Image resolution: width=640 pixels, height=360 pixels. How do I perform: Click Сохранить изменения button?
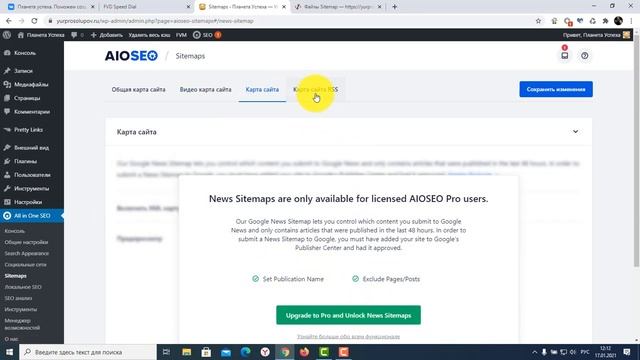556,89
